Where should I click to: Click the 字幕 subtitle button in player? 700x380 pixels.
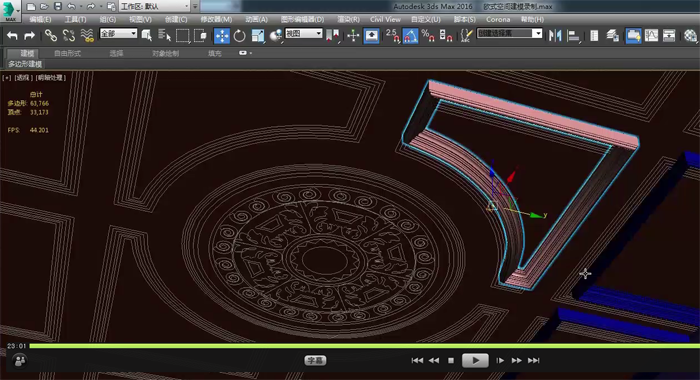click(x=315, y=360)
